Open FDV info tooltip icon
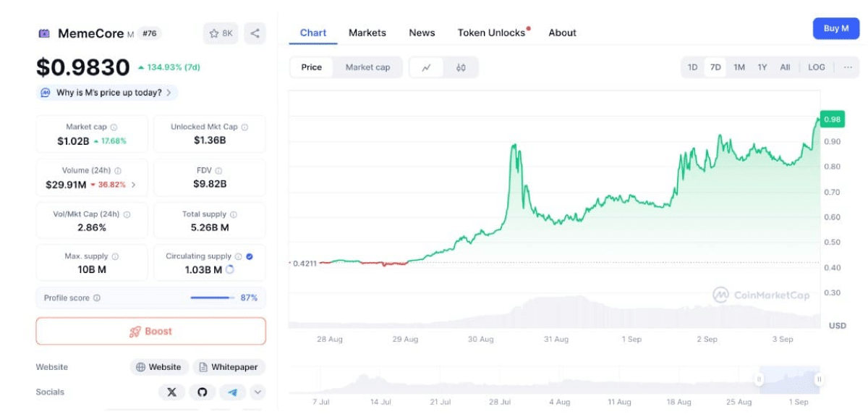The height and width of the screenshot is (417, 868). [x=219, y=171]
